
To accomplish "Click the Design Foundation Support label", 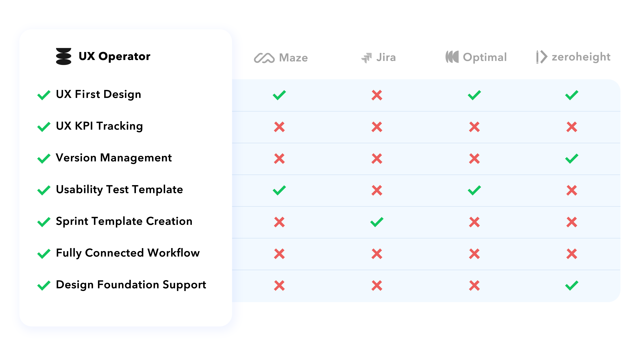I will (x=131, y=284).
